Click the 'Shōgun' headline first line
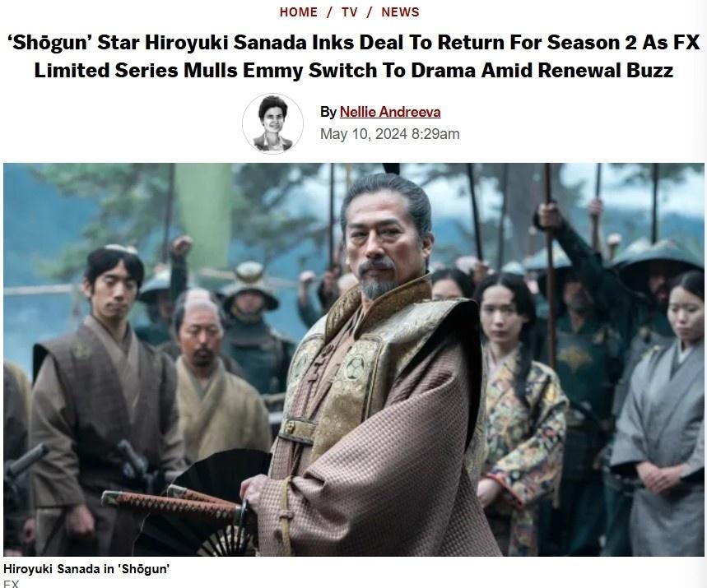Viewport: 707px width, 588px height. (354, 43)
